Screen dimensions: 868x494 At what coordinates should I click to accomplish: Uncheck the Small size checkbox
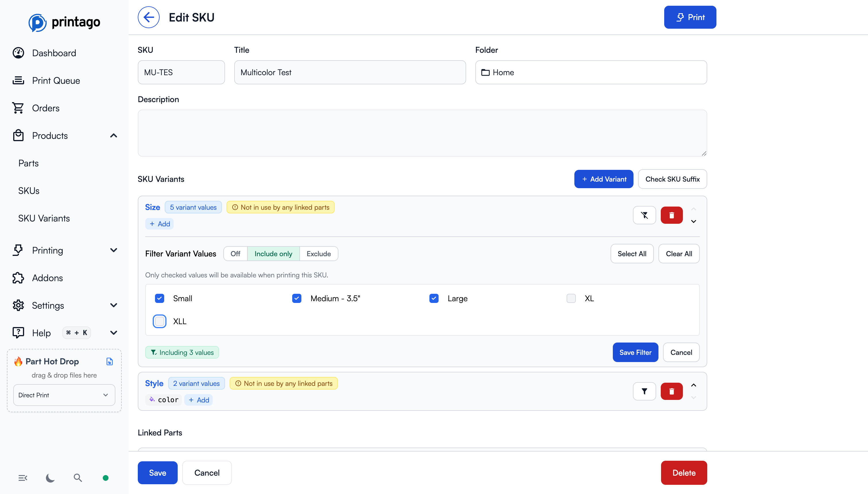click(160, 298)
